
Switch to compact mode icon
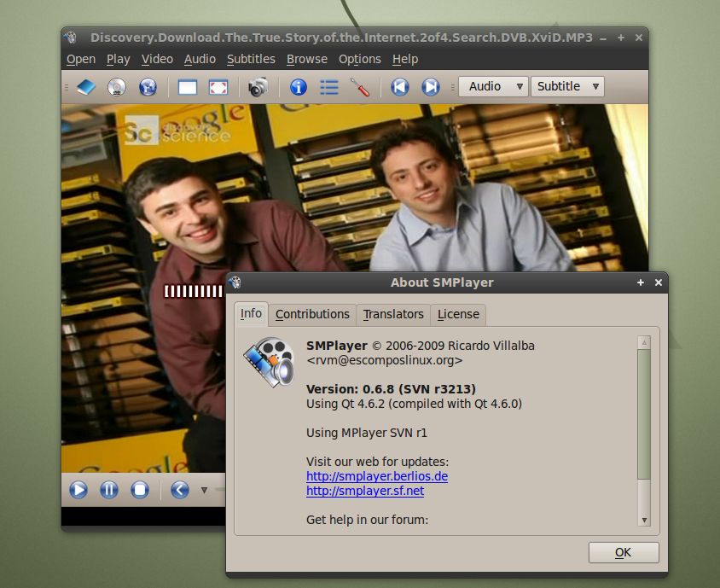pyautogui.click(x=187, y=87)
